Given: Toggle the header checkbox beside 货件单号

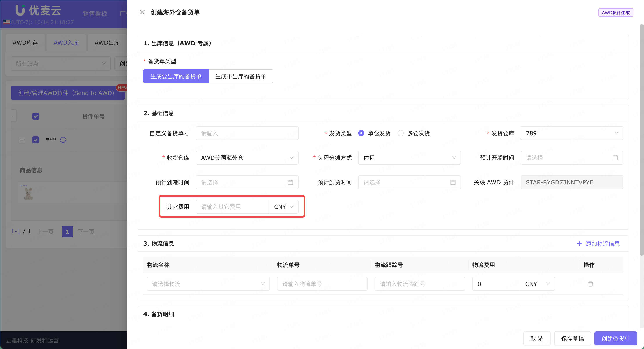Looking at the screenshot, I should pyautogui.click(x=36, y=116).
